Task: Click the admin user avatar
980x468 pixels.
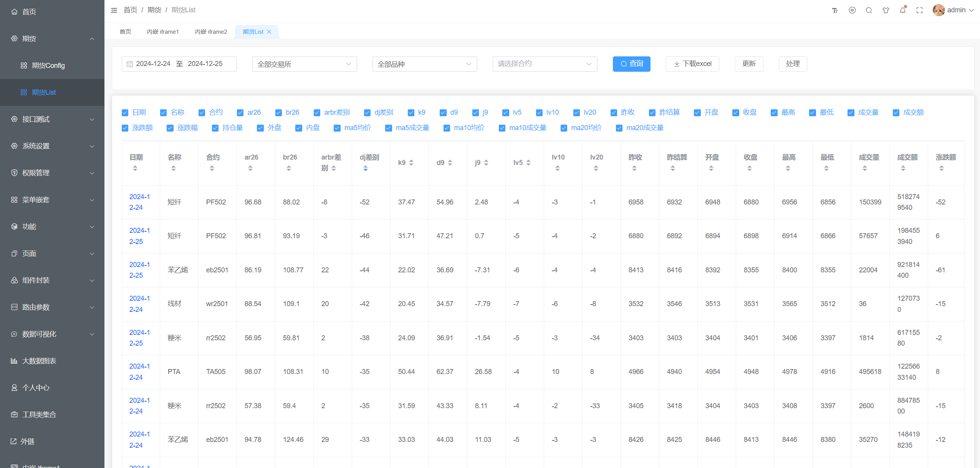Action: 939,10
